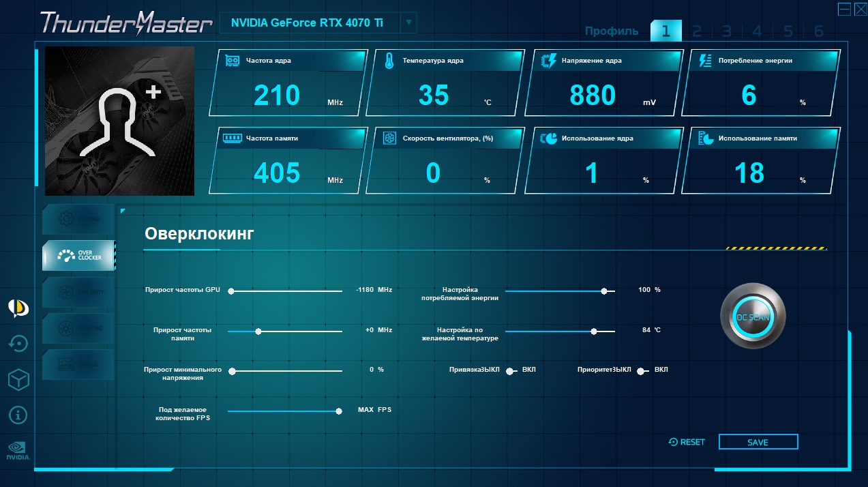Click the GPU card thumbnail with user silhouette
The height and width of the screenshot is (487, 868).
119,121
